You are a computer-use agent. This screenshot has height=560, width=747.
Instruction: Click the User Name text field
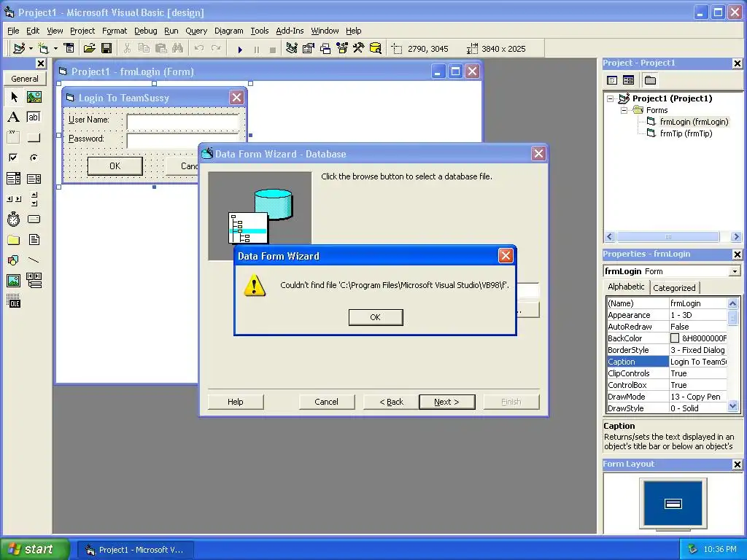click(x=183, y=121)
